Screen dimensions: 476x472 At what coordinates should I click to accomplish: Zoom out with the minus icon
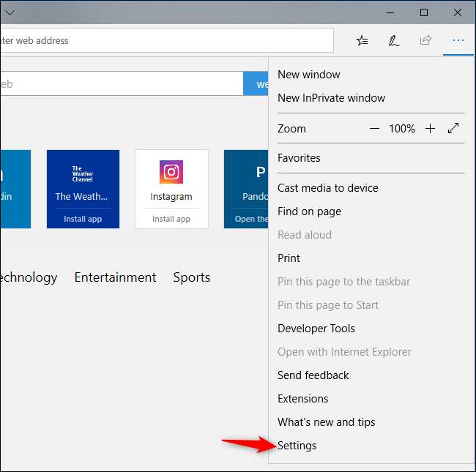(374, 129)
